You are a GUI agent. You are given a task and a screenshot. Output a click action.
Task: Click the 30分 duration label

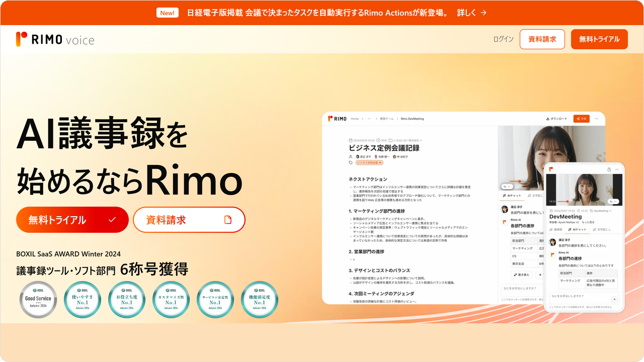click(382, 140)
